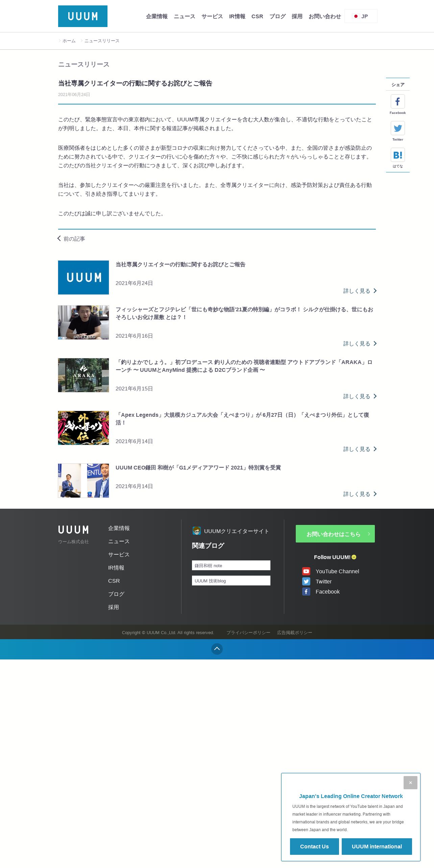Open the ARAKA forest thumbnail
This screenshot has height=868, width=434.
(83, 375)
